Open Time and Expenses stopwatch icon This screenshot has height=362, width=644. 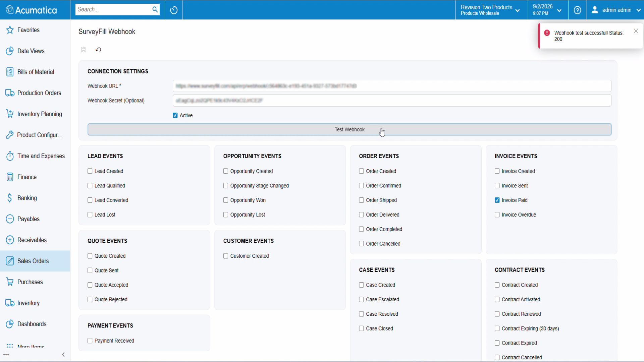click(10, 156)
